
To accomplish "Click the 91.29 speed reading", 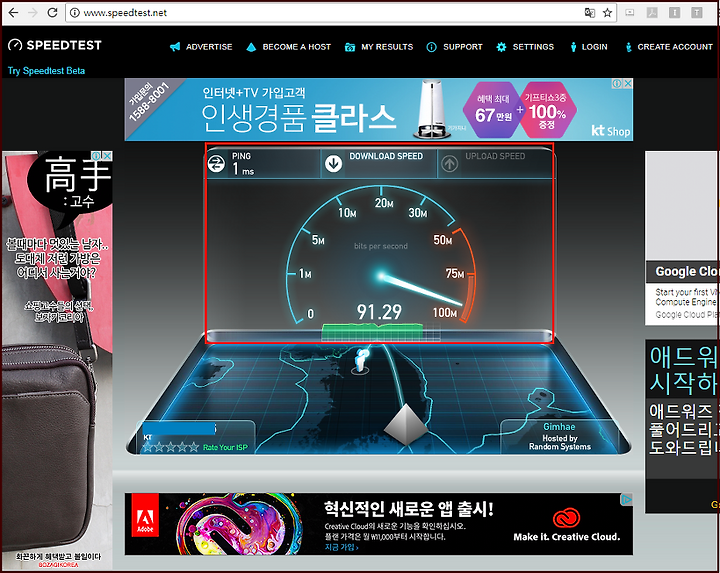I will [x=379, y=312].
